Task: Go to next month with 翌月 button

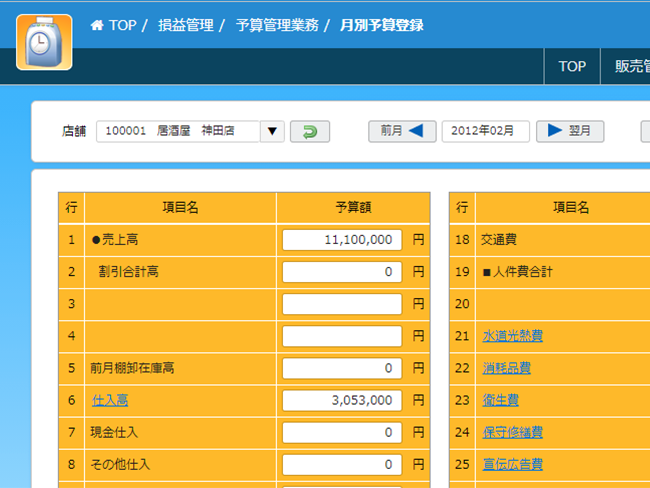Action: [570, 131]
